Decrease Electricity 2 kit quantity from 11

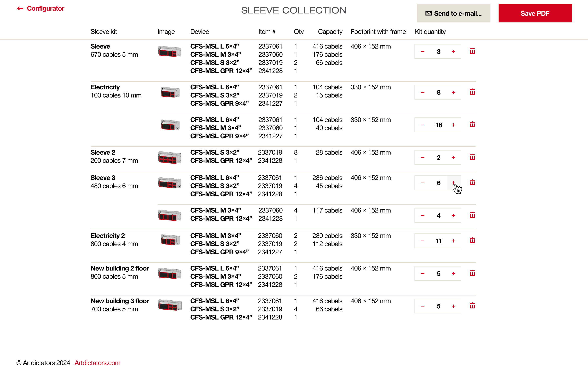click(x=423, y=241)
